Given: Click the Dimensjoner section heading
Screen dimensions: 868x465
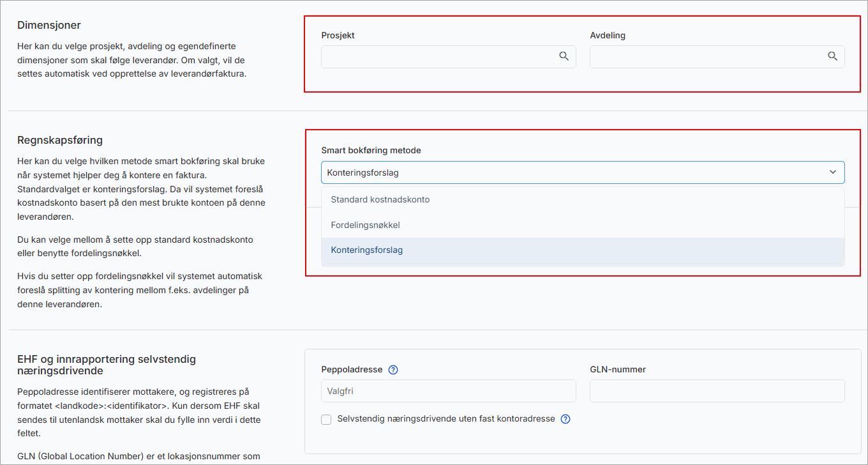Looking at the screenshot, I should (x=49, y=26).
